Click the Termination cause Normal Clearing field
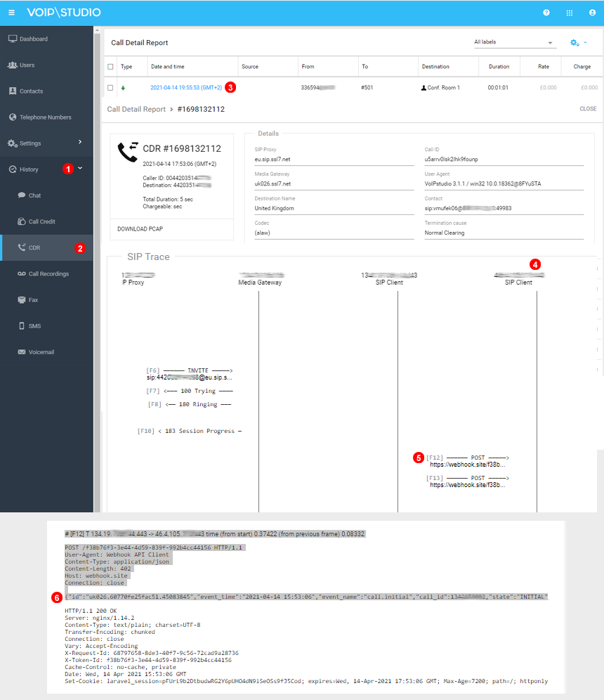 click(x=504, y=233)
